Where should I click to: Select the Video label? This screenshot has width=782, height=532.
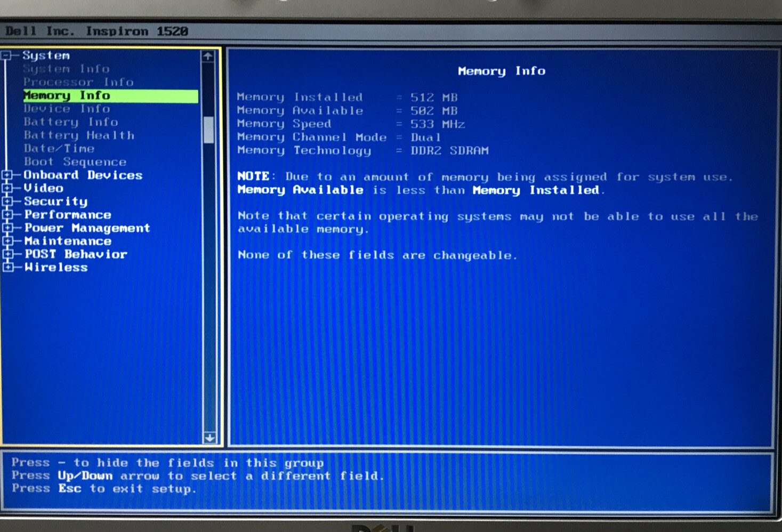click(44, 188)
